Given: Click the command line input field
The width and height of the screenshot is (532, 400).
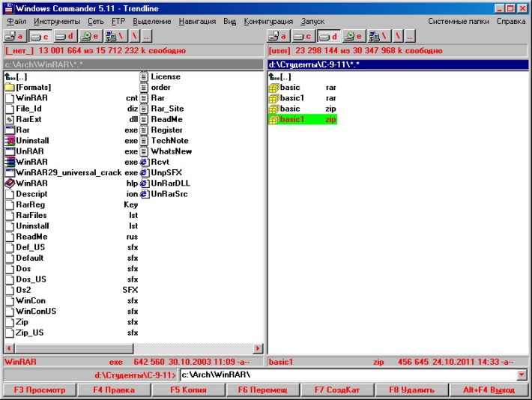Looking at the screenshot, I should pyautogui.click(x=348, y=375).
